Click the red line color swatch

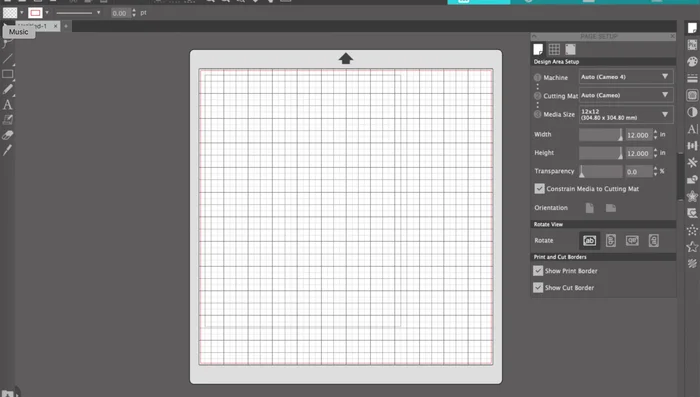point(35,13)
